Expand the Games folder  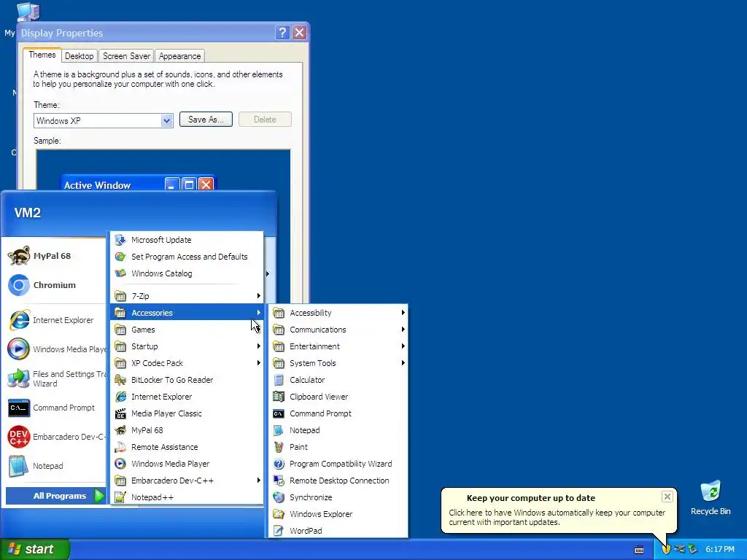coord(187,330)
